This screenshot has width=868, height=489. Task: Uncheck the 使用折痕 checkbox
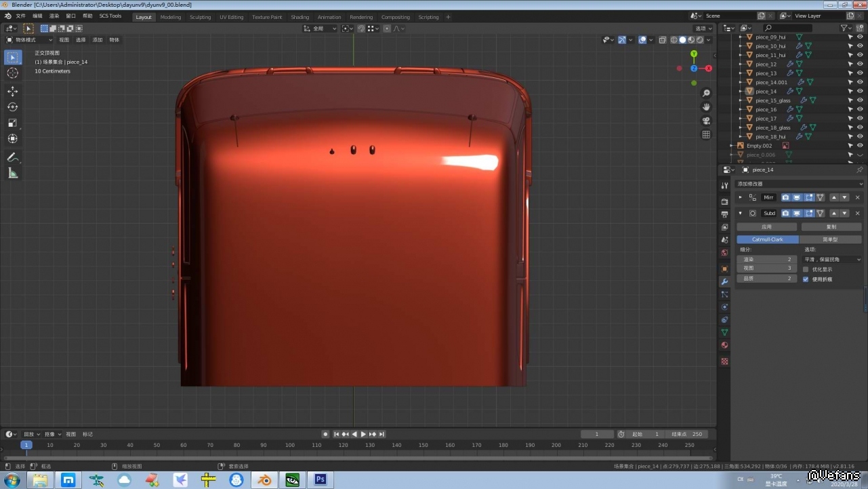point(806,279)
